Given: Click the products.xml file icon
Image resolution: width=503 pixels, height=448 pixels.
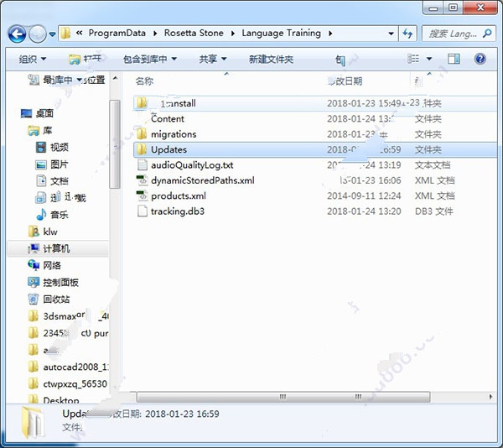Looking at the screenshot, I should click(x=142, y=195).
